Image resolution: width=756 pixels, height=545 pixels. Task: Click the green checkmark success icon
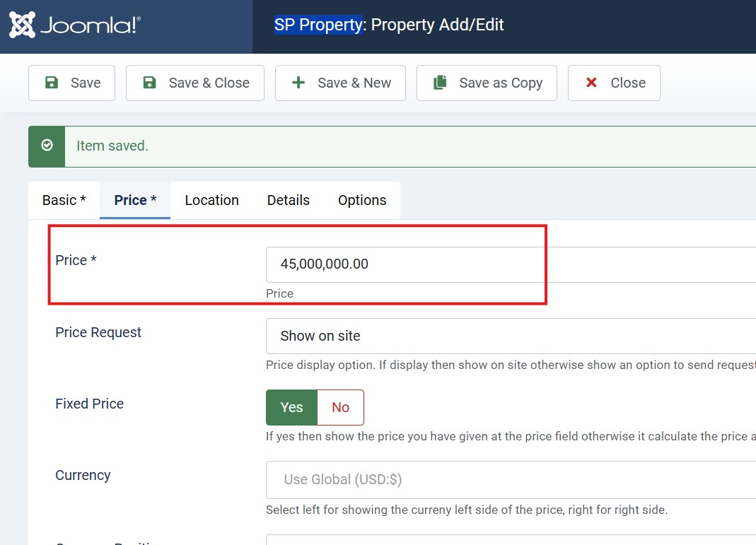click(x=47, y=146)
